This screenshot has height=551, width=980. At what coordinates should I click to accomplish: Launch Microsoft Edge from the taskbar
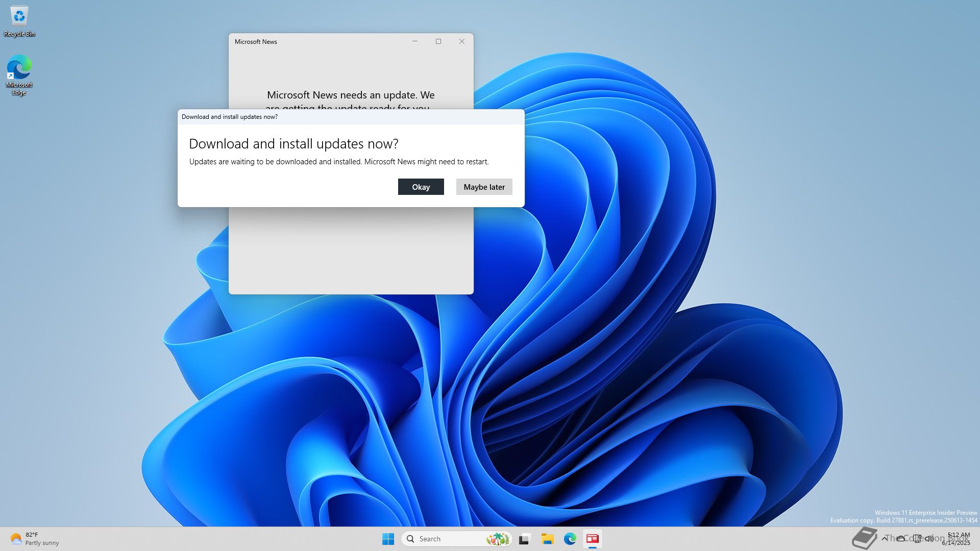pos(570,539)
